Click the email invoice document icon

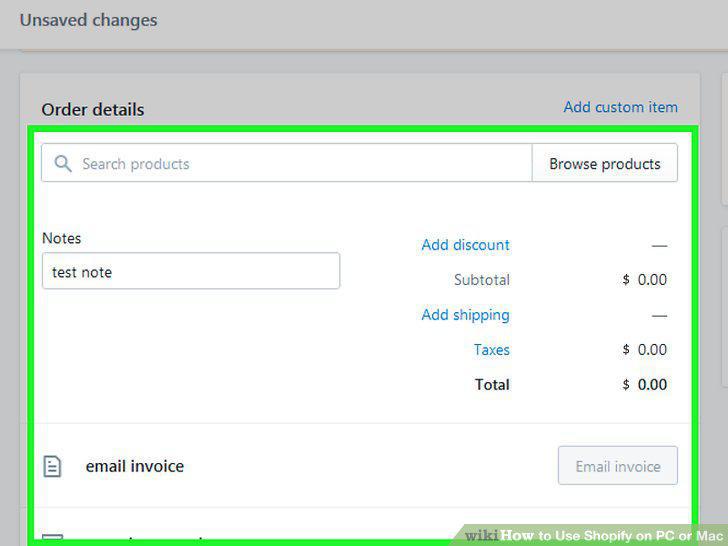[x=52, y=466]
